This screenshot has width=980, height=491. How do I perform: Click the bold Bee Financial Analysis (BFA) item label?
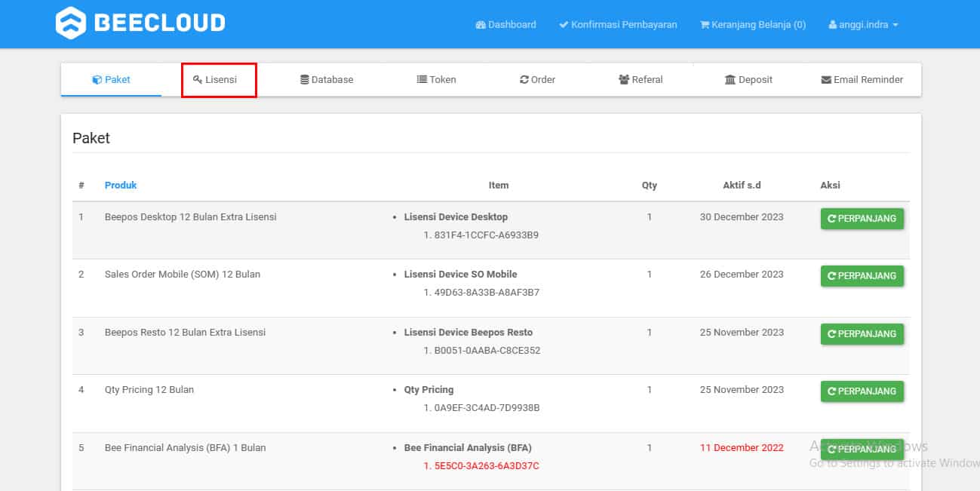click(x=468, y=447)
